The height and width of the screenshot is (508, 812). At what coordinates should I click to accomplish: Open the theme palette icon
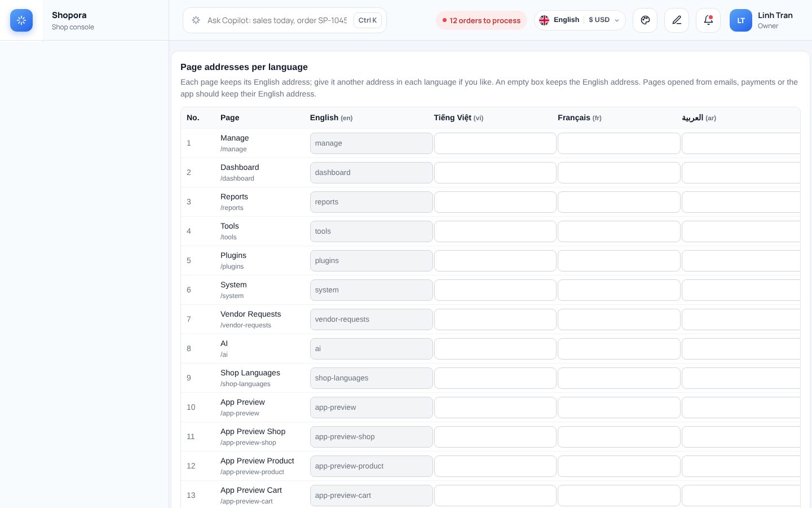click(645, 20)
